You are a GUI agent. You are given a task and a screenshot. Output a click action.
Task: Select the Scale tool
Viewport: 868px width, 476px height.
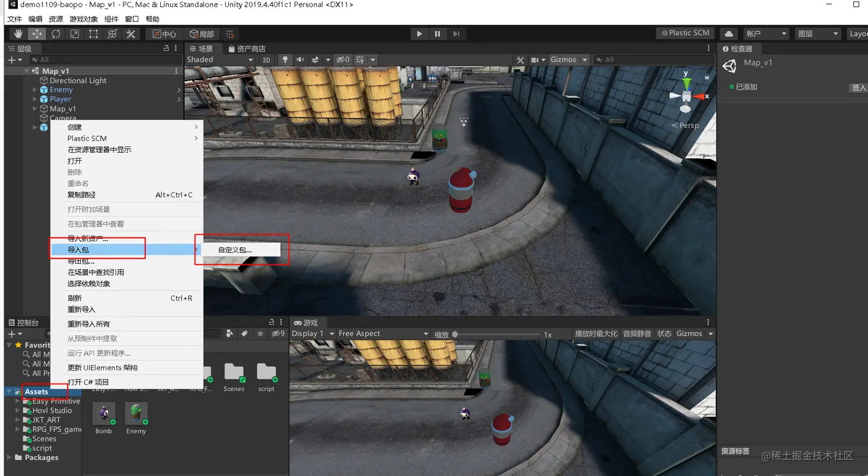(x=75, y=34)
